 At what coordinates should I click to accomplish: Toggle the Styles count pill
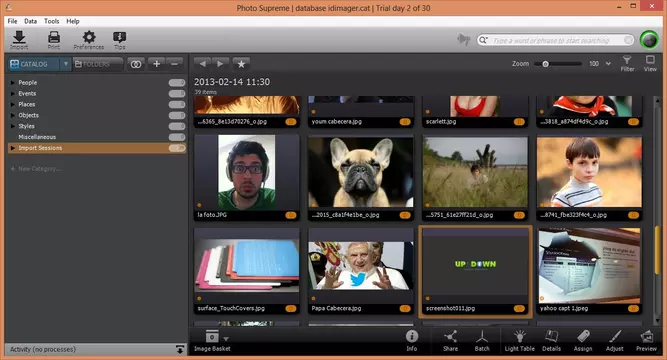pyautogui.click(x=177, y=126)
